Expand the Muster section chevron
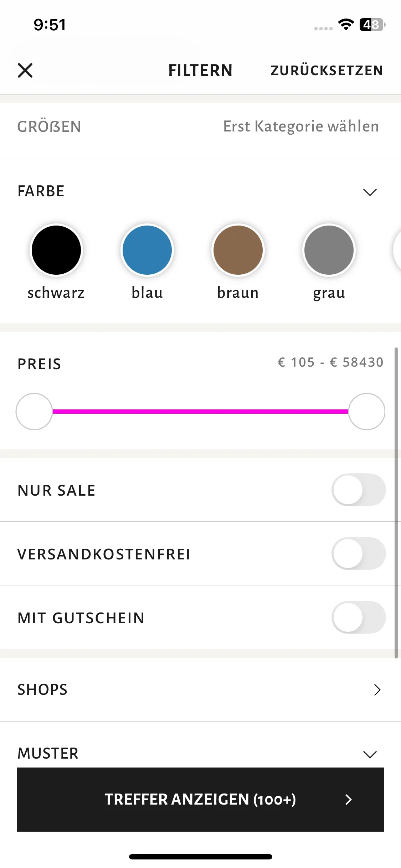The image size is (401, 868). point(370,754)
